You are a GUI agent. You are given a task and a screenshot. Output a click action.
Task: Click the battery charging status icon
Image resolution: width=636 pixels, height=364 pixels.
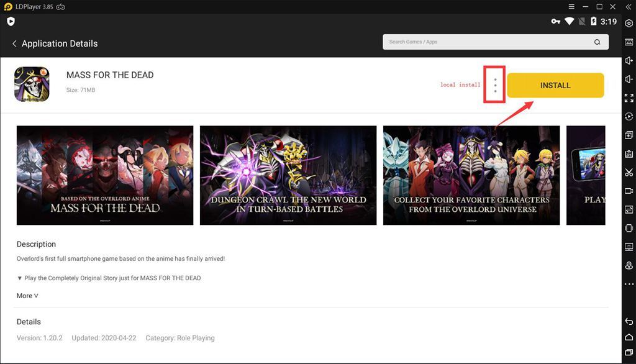click(593, 21)
